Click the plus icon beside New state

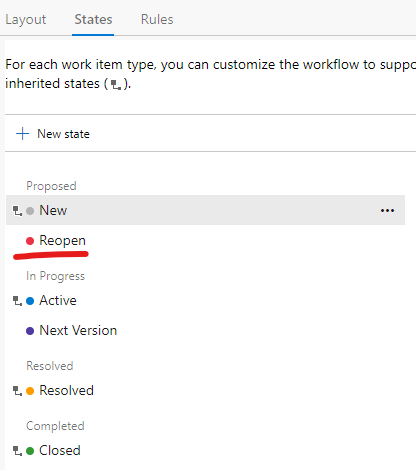point(22,134)
